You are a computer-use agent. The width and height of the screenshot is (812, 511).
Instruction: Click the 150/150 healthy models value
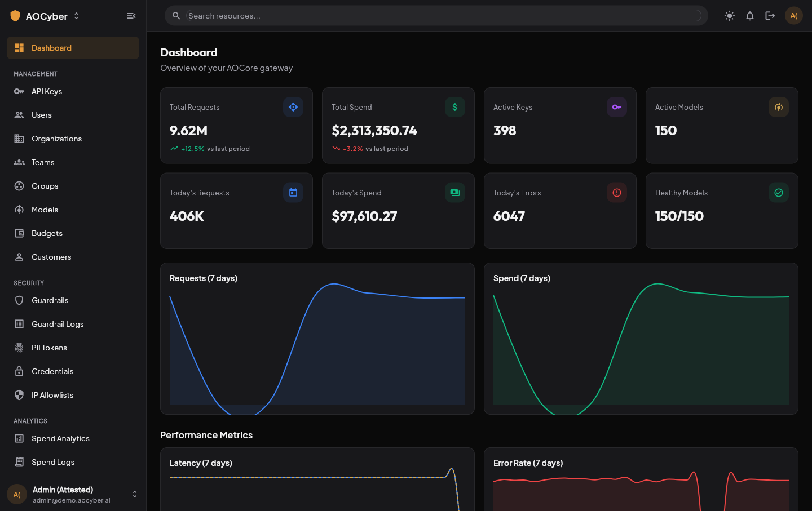[x=679, y=216]
